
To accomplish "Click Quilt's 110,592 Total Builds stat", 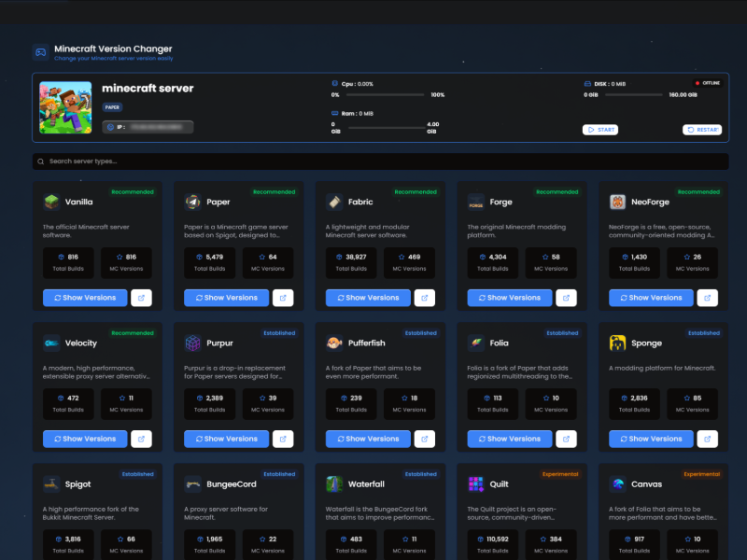I will pos(493,545).
